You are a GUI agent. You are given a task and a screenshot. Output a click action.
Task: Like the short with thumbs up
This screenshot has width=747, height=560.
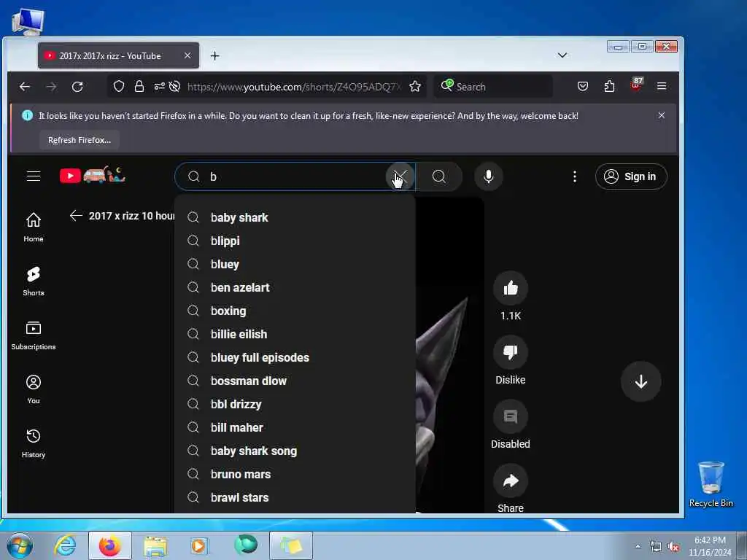point(510,287)
